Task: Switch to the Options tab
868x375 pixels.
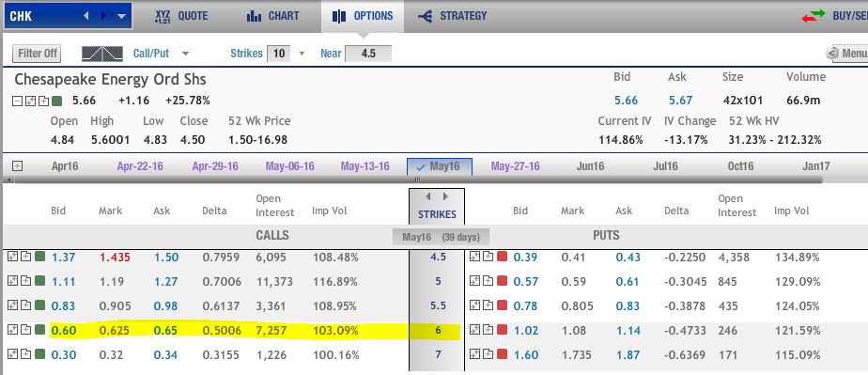Action: tap(363, 16)
